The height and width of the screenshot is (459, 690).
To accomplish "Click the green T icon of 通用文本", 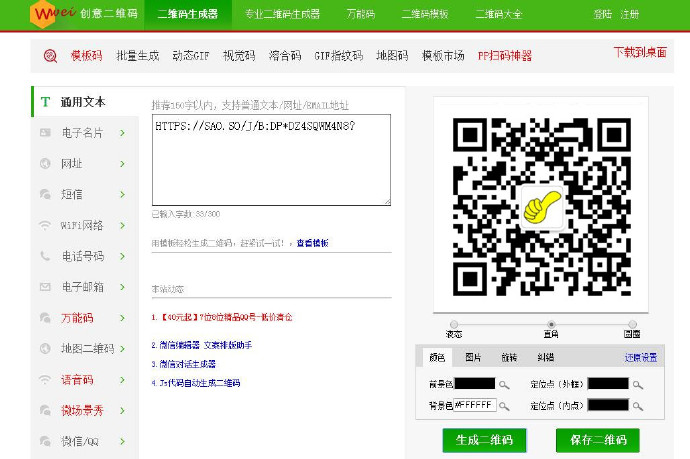I will 45,102.
